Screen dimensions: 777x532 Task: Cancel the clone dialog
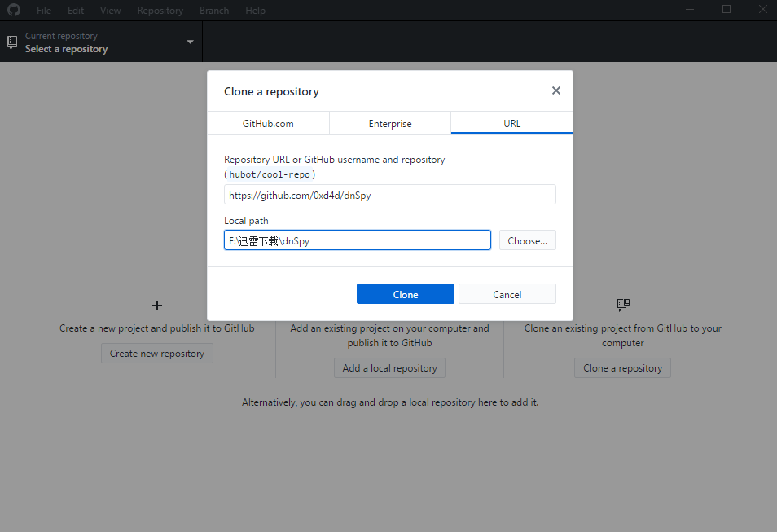(x=507, y=294)
